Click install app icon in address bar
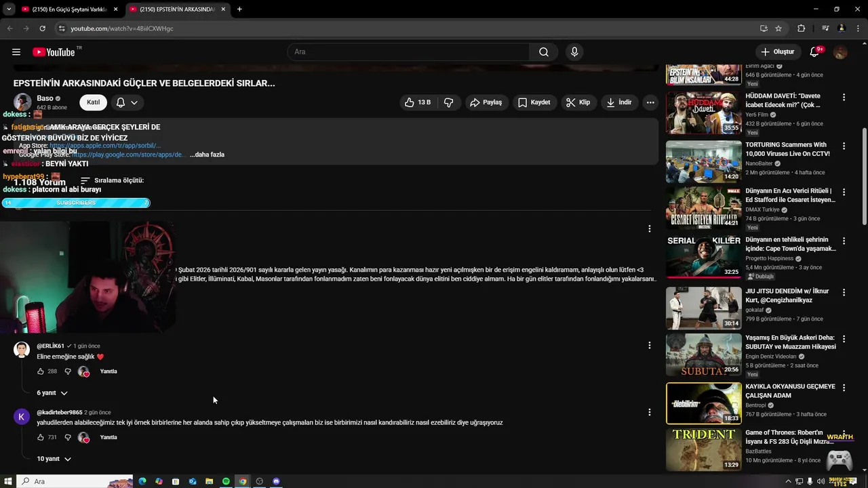The width and height of the screenshot is (868, 488). point(764,28)
